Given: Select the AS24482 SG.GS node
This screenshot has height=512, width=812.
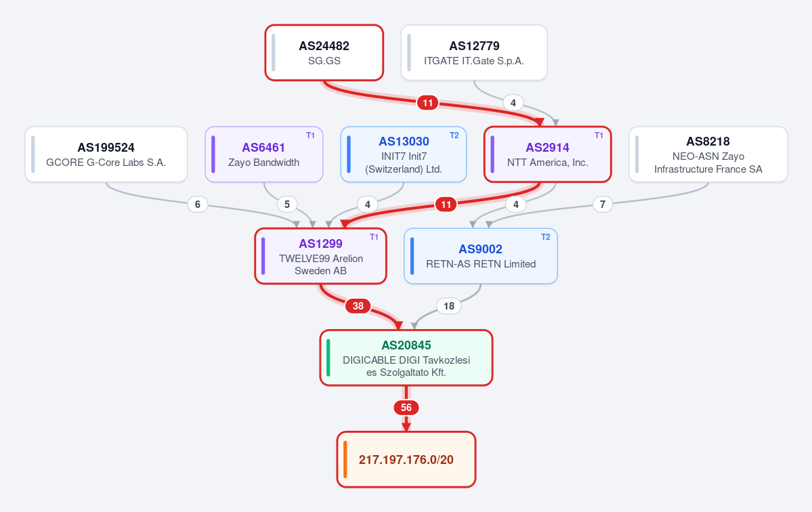Looking at the screenshot, I should [x=324, y=53].
